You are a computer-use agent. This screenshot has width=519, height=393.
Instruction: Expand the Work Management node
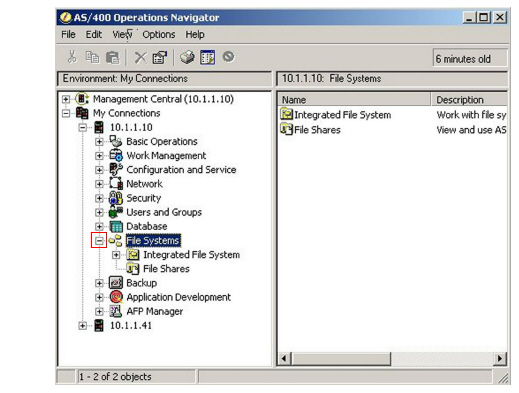pyautogui.click(x=99, y=156)
